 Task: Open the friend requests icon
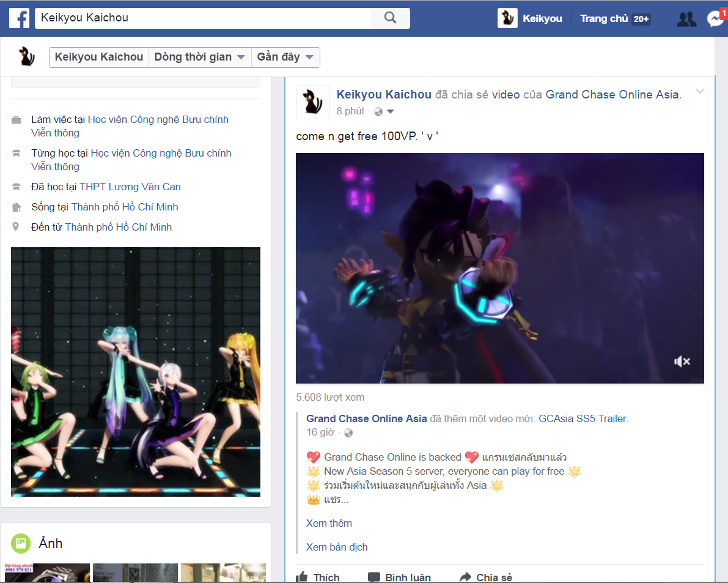pyautogui.click(x=686, y=19)
